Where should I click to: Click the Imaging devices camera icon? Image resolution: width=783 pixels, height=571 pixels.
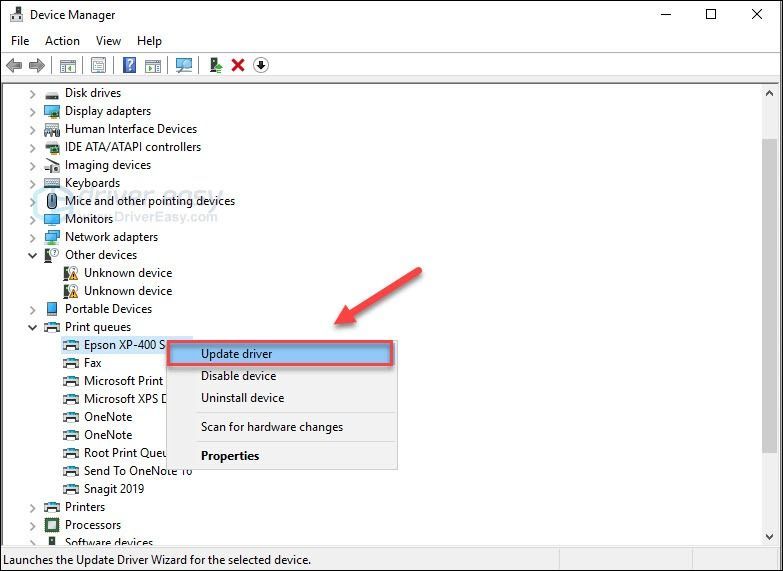click(x=52, y=165)
